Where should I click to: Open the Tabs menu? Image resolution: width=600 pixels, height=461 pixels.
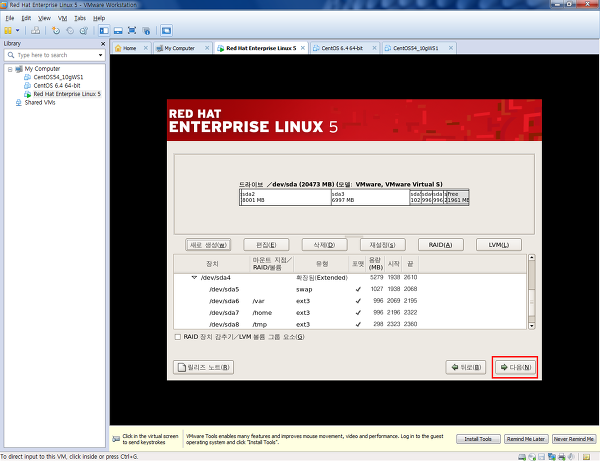point(80,18)
